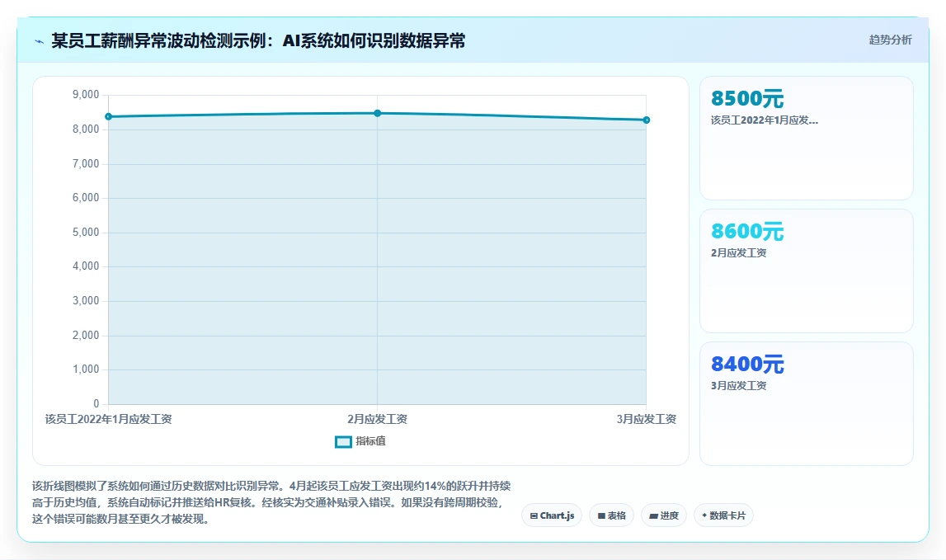Click the 3月应发工资 caption in data card
This screenshot has height=560, width=946.
(x=738, y=386)
